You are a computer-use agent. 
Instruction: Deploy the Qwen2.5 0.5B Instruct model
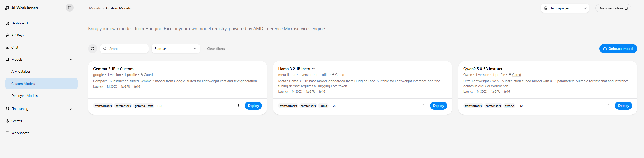pyautogui.click(x=624, y=106)
